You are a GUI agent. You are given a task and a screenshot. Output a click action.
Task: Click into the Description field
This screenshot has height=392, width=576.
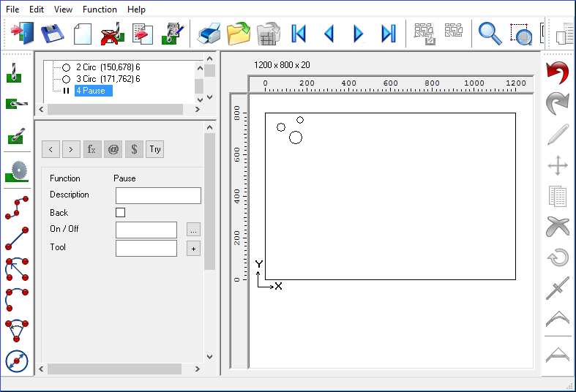158,195
